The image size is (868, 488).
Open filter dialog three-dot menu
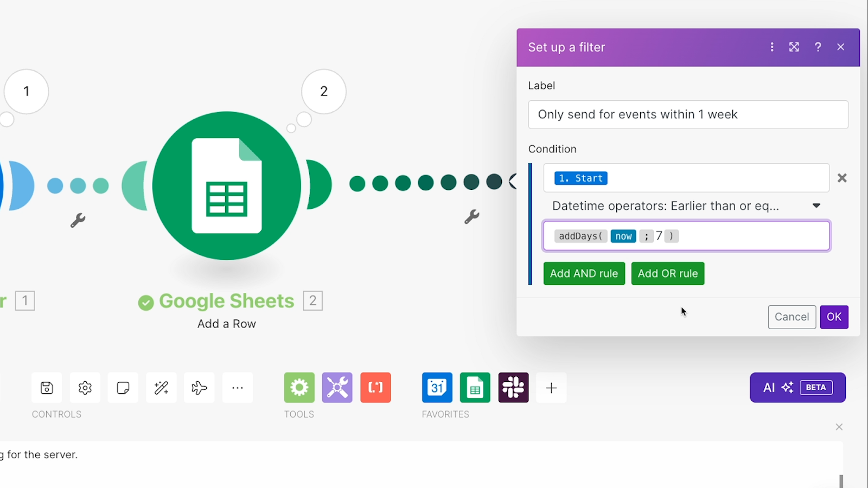(x=772, y=47)
